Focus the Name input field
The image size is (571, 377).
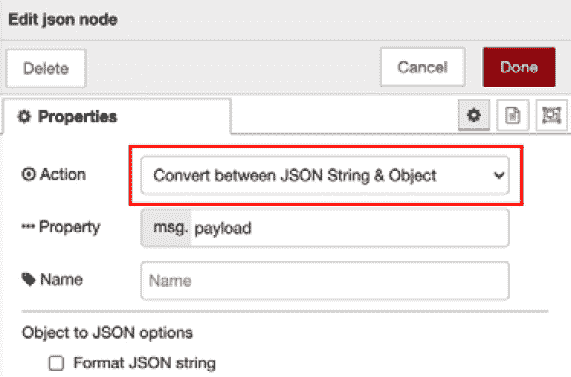(x=325, y=281)
